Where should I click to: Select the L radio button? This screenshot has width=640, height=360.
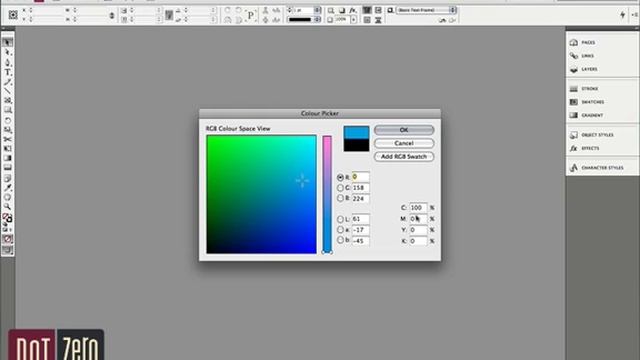tap(340, 220)
